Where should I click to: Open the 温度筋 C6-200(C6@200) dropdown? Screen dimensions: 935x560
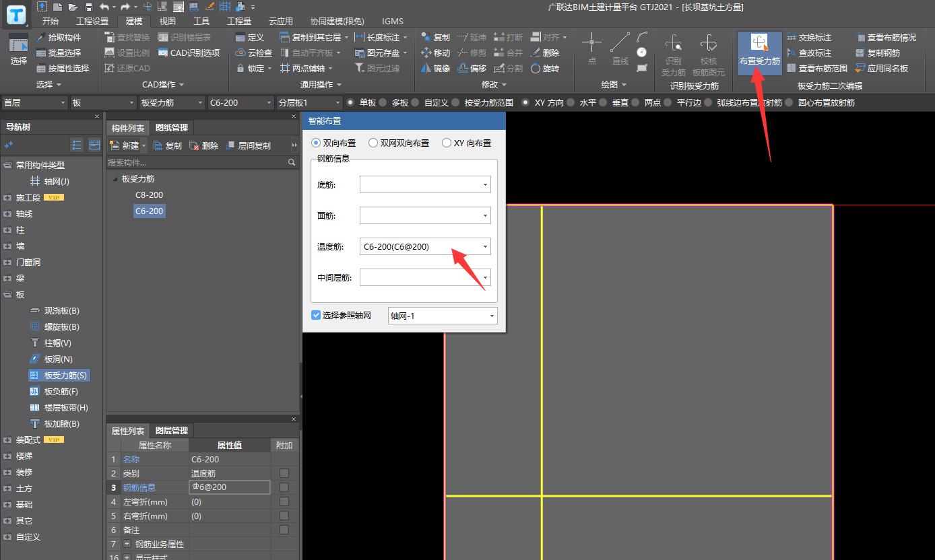425,246
